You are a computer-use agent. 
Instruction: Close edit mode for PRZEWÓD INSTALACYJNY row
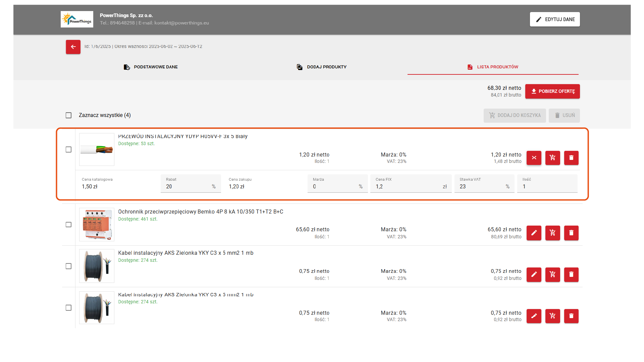point(534,158)
